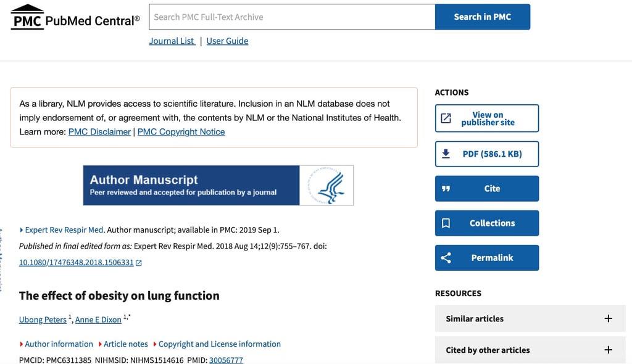
Task: Open author Anne E Dixon's link
Action: (x=98, y=320)
